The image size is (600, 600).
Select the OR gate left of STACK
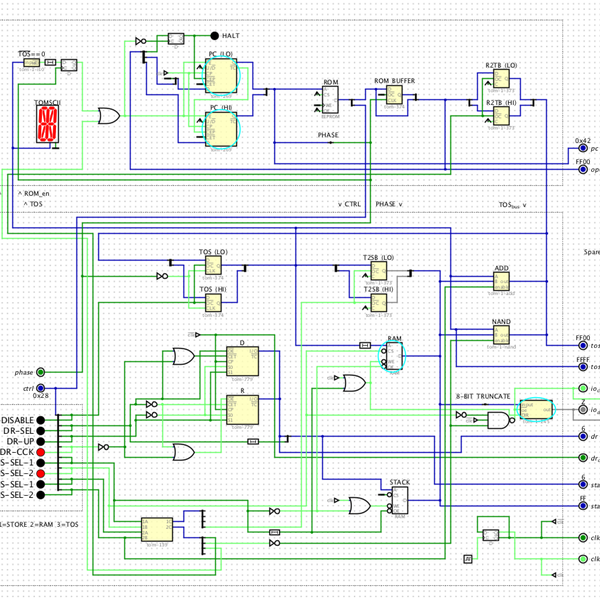360,505
